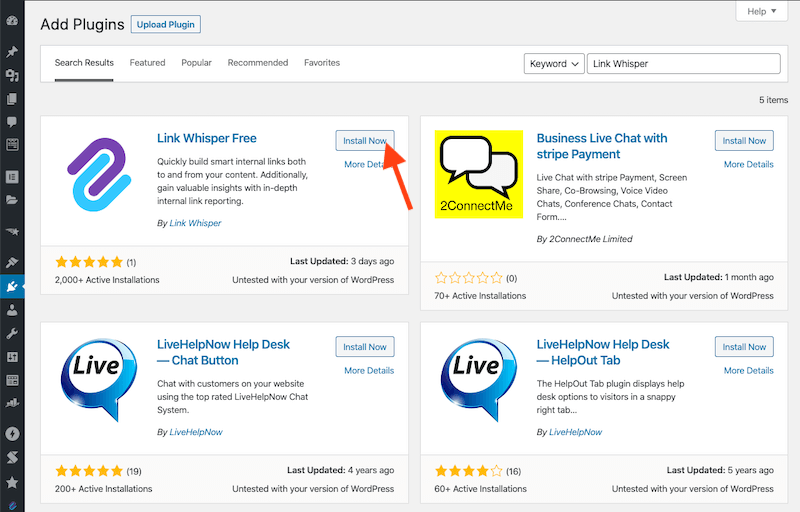The height and width of the screenshot is (512, 800).
Task: Open LiveHelpNow Help Desk — Chat Button title
Action: pos(223,352)
